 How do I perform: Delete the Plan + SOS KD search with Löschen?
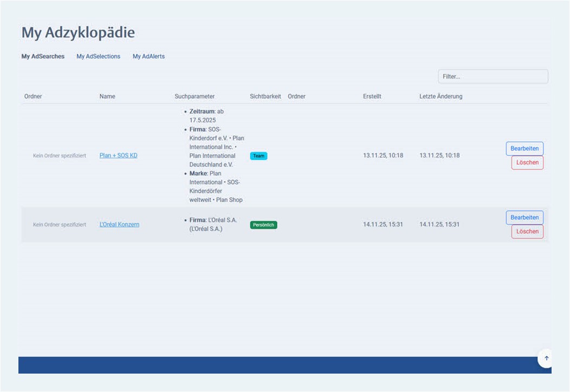(527, 162)
